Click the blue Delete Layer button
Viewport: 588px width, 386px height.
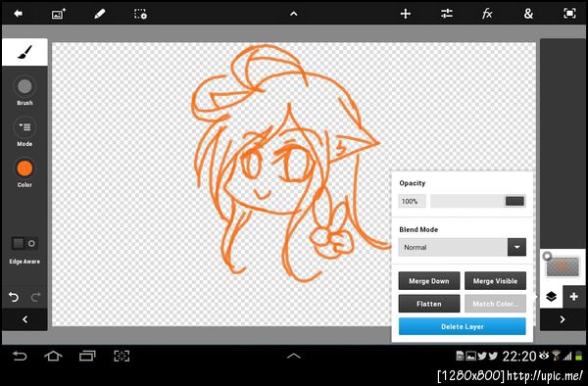coord(462,326)
